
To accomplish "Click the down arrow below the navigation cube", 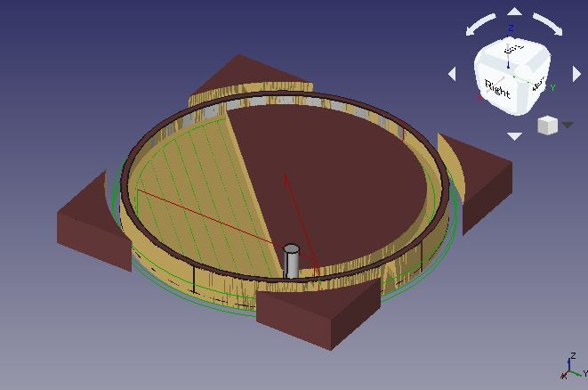I will [514, 136].
